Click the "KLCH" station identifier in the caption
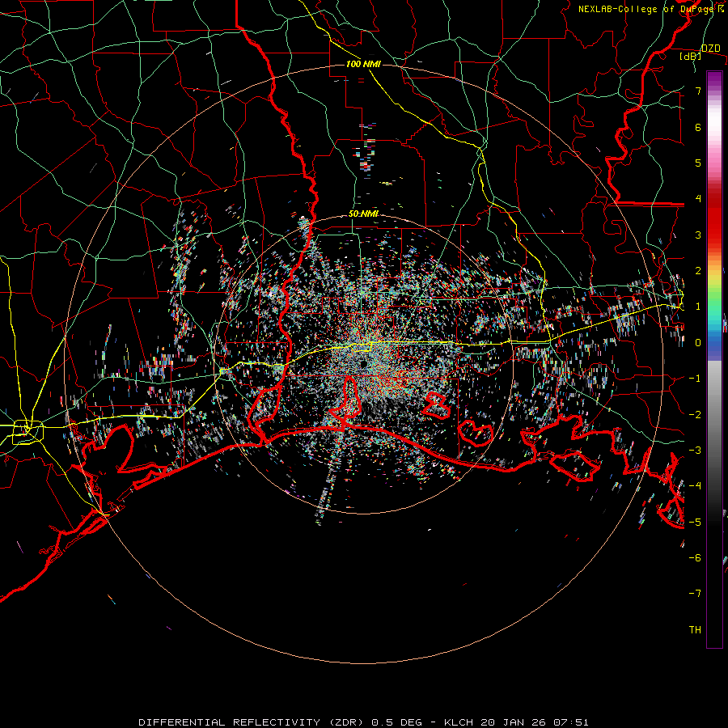This screenshot has height=728, width=728. point(459,722)
